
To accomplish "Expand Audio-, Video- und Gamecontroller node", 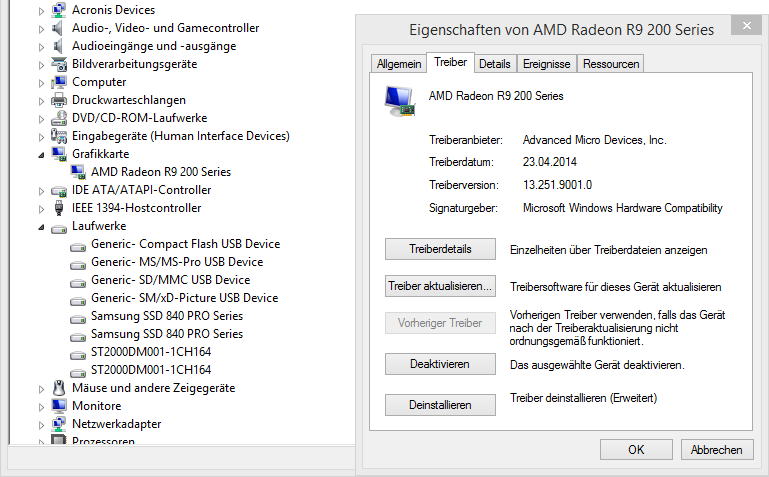I will (41, 29).
